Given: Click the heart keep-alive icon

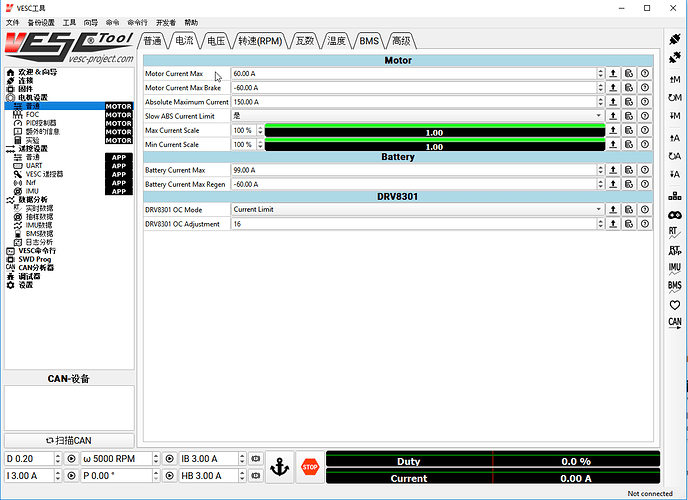Looking at the screenshot, I should pos(675,304).
